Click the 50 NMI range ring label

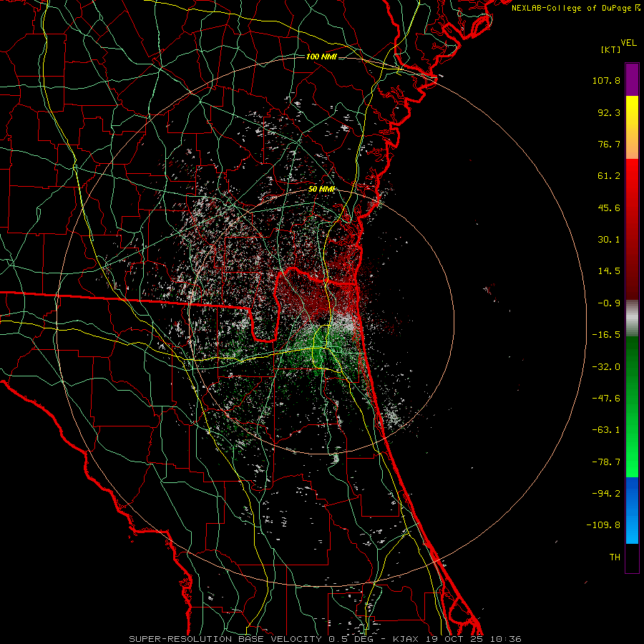[x=321, y=190]
